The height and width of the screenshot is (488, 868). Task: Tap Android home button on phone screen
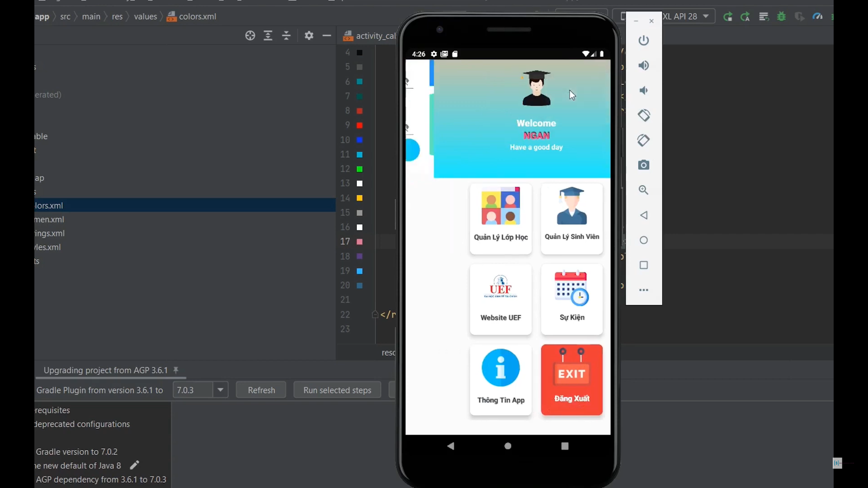(508, 446)
